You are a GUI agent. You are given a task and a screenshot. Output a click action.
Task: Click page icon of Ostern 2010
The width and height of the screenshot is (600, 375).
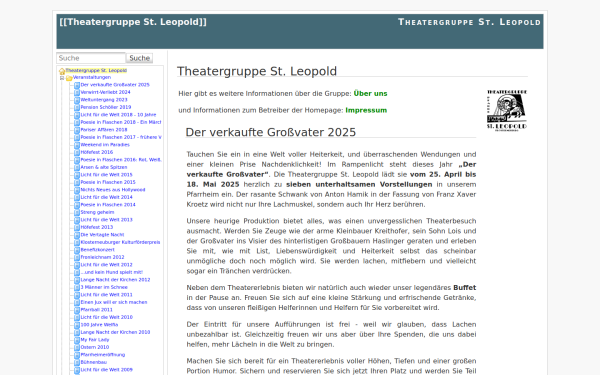click(77, 347)
